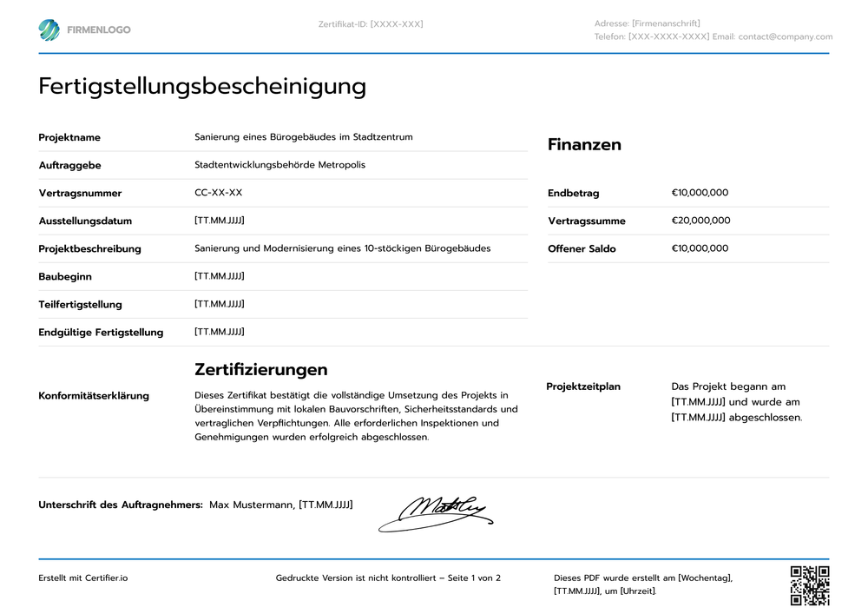Viewport: 868px width, 614px height.
Task: Click the Projektzeitplan description text
Action: 738,402
